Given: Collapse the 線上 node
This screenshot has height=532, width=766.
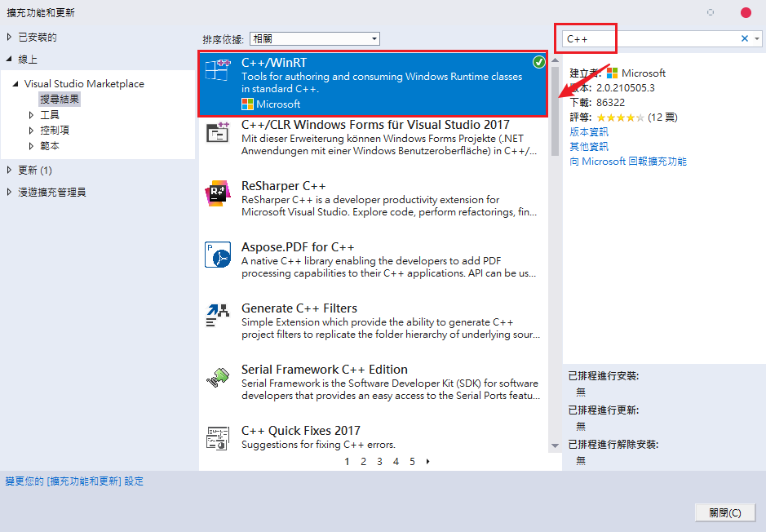Looking at the screenshot, I should click(x=9, y=59).
